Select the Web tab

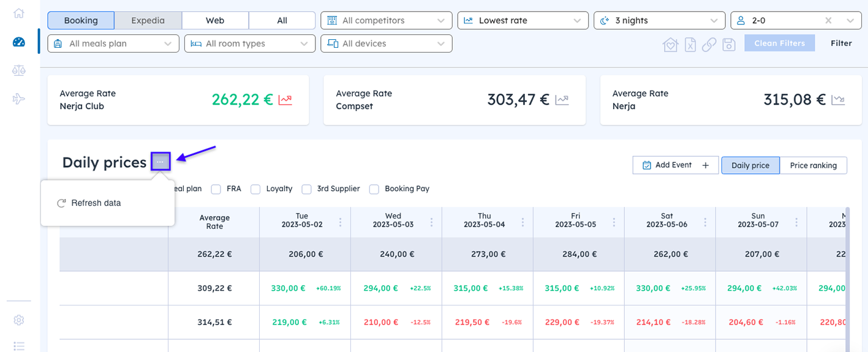pyautogui.click(x=215, y=20)
